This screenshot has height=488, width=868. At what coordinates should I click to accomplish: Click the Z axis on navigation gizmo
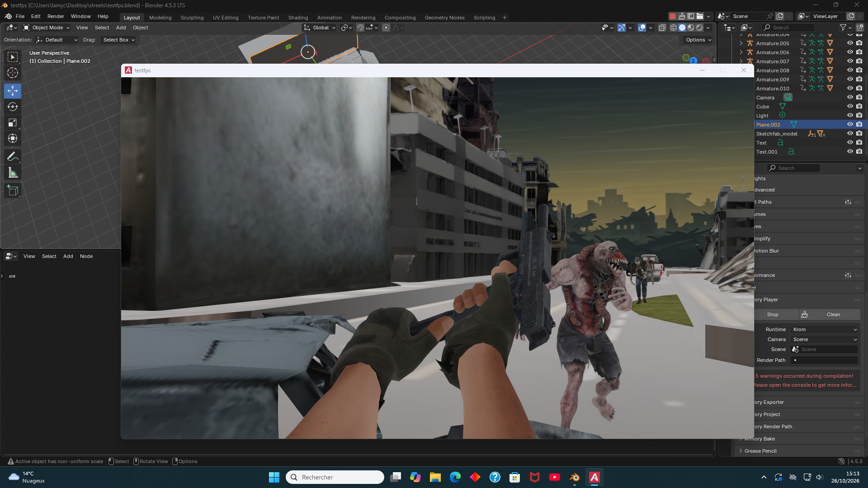(693, 61)
